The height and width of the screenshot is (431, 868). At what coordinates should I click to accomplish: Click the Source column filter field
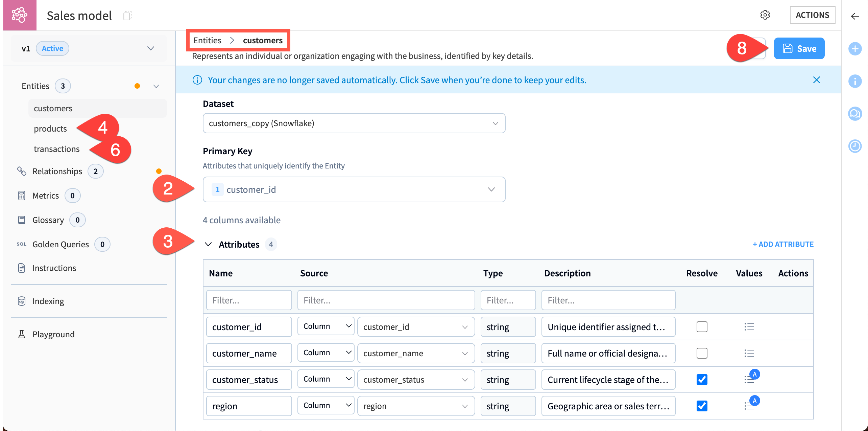tap(386, 300)
